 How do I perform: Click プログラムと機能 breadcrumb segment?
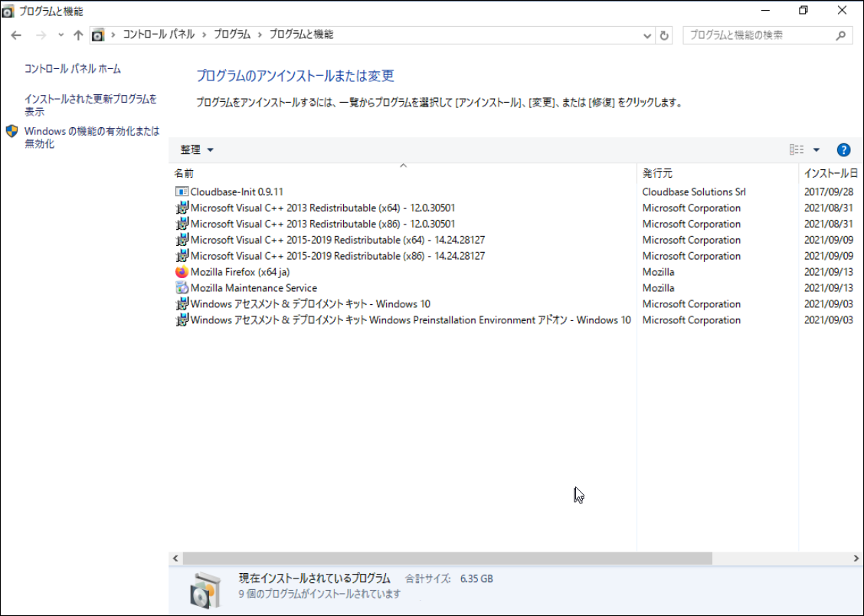coord(301,34)
